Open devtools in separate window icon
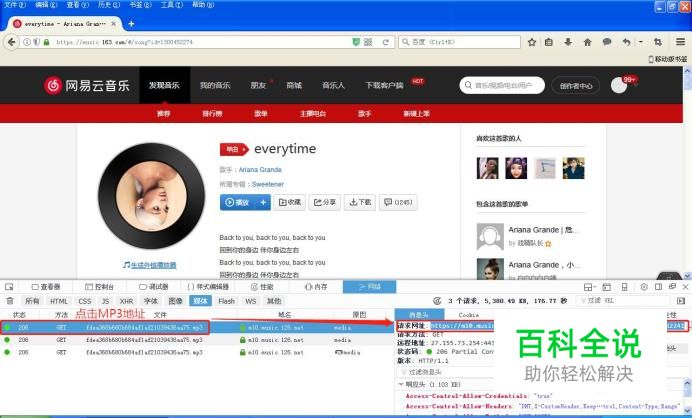692x418 pixels. point(672,287)
